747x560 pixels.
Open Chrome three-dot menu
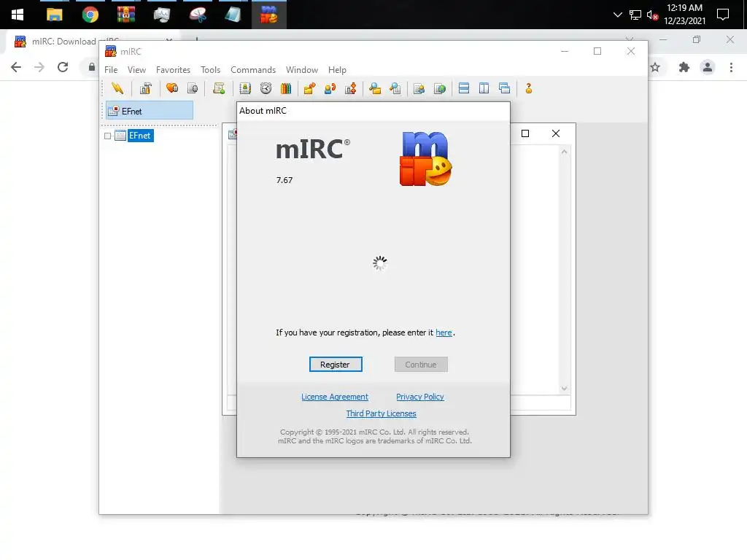pyautogui.click(x=731, y=68)
